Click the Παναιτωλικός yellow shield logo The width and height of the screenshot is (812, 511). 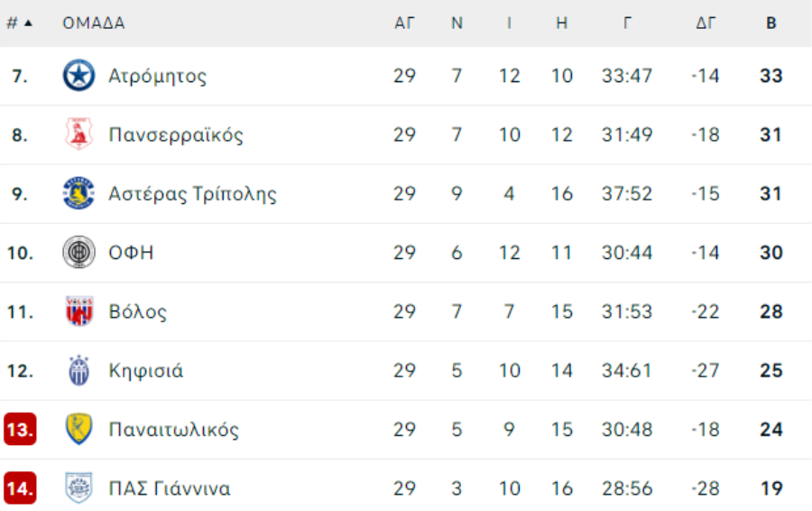[78, 429]
